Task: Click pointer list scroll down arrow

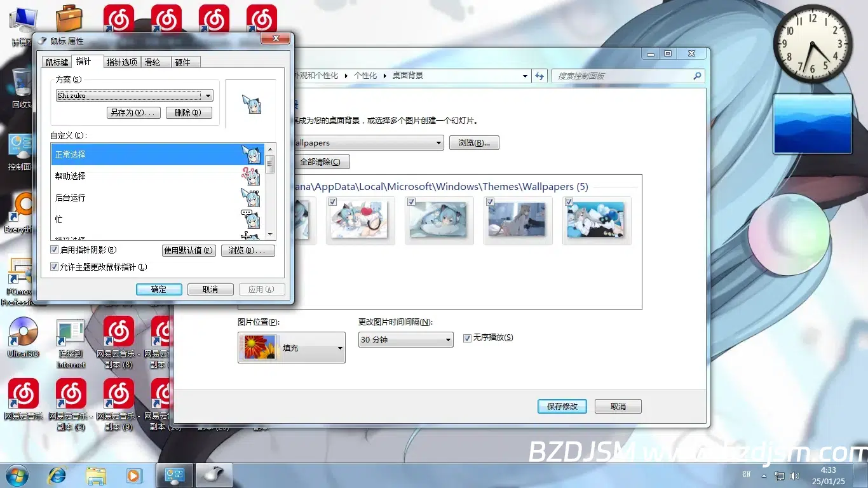Action: (x=270, y=234)
